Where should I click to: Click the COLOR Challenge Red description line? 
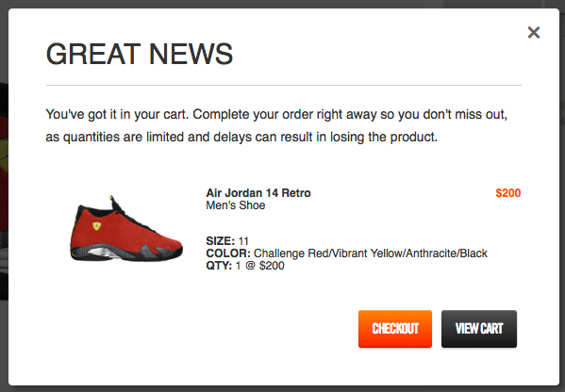point(346,253)
